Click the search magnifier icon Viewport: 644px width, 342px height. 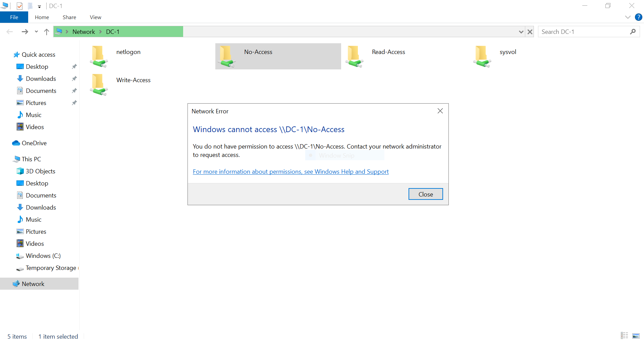633,32
